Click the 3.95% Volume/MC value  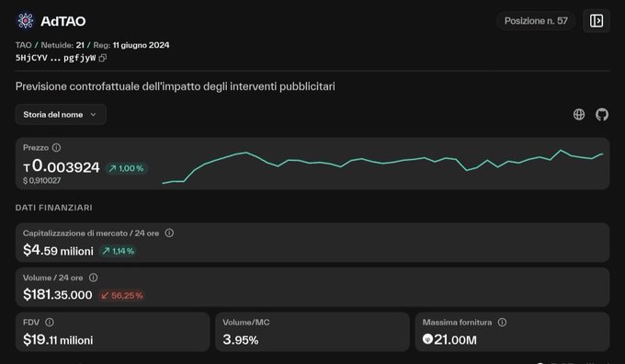[x=241, y=340]
